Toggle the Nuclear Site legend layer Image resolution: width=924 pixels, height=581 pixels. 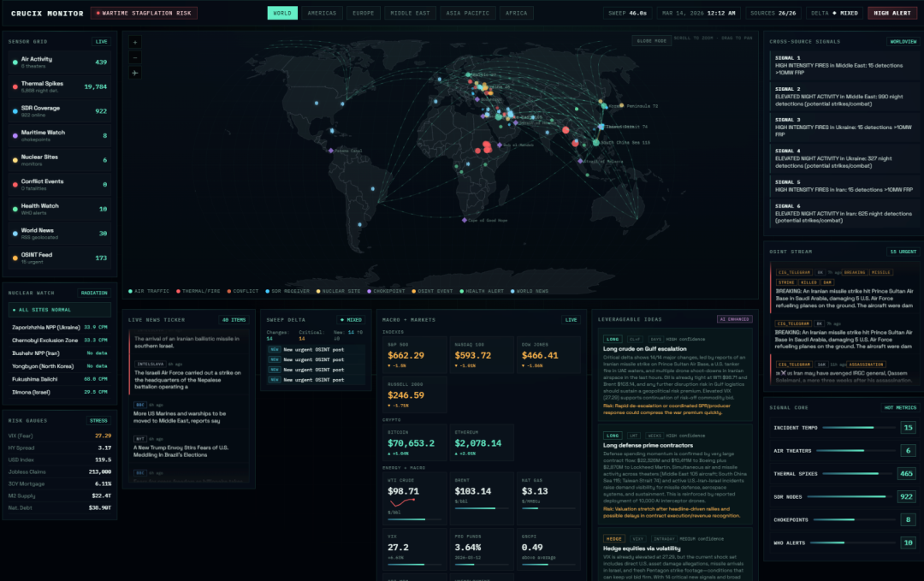point(338,291)
